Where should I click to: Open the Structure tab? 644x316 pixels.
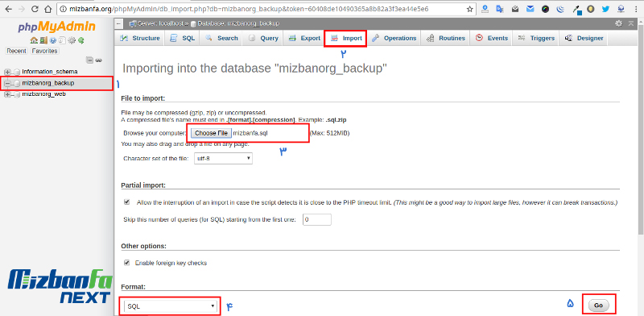click(x=139, y=38)
